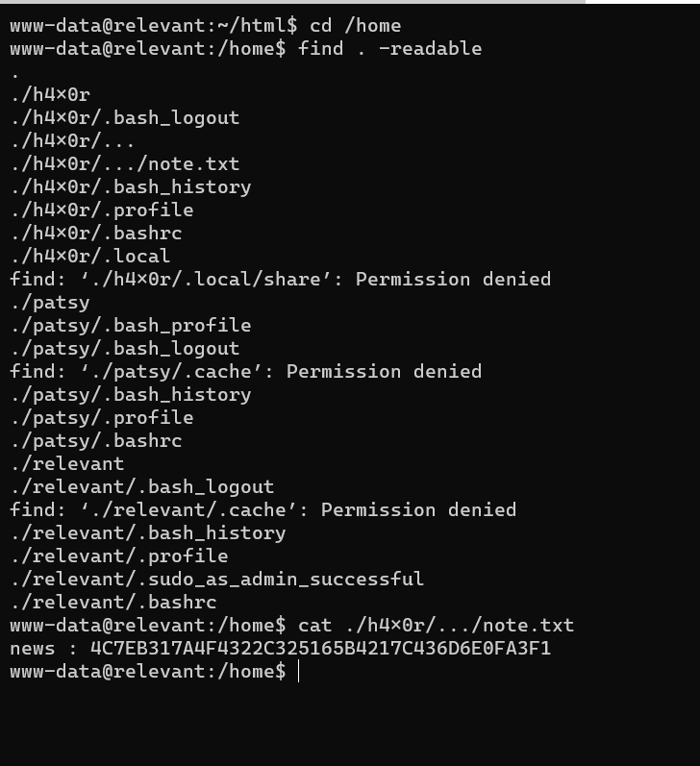Click the cat note.txt command line
Screen dimensions: 700x766
point(436,626)
